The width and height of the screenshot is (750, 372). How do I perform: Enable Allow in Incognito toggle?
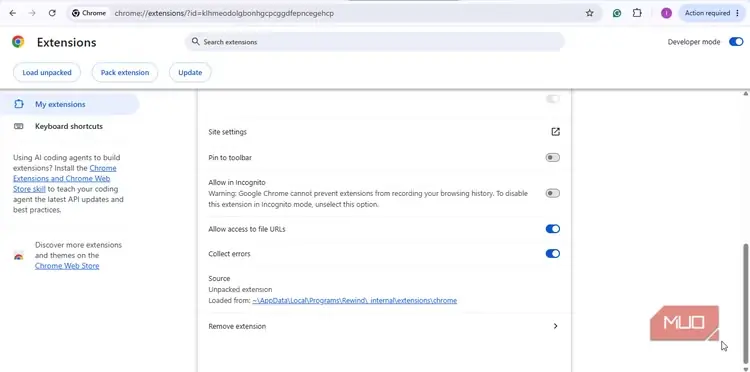(x=552, y=193)
